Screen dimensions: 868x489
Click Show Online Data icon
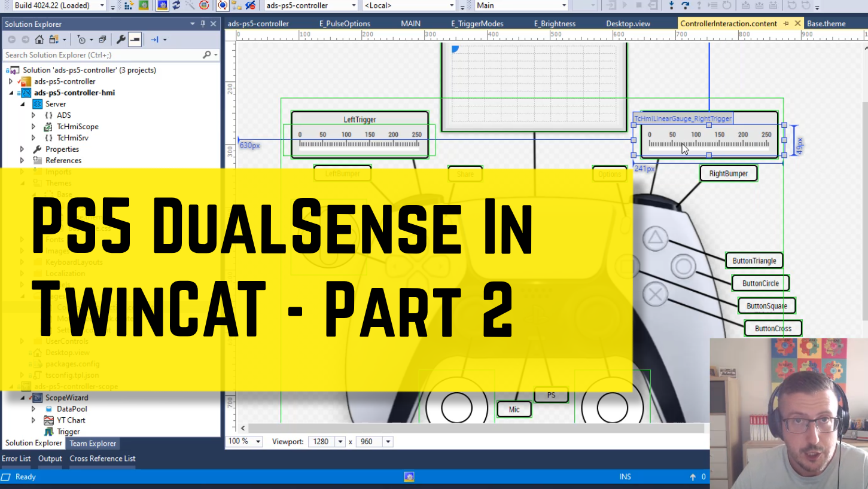coord(222,5)
